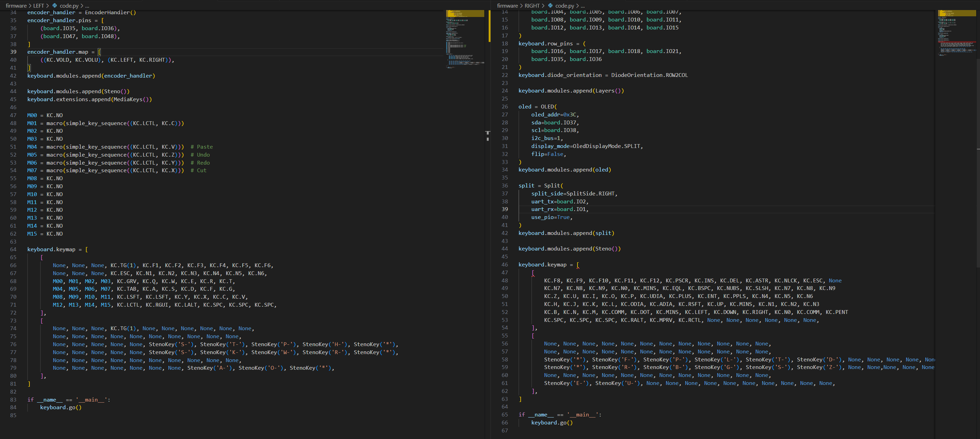Click the left editor's yellow vertical scrollbar thumb

[489, 27]
